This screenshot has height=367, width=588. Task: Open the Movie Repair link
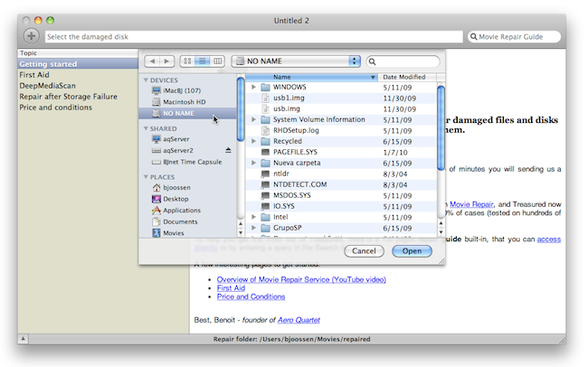click(471, 204)
